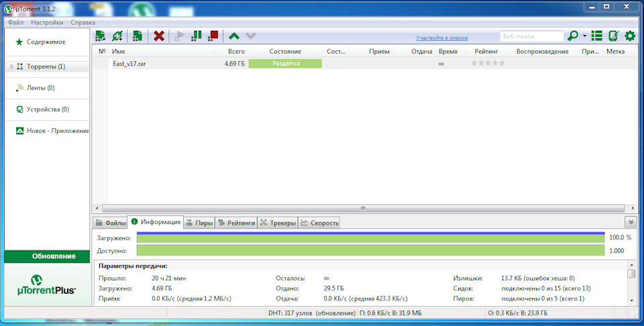Select Новое - Приложения in the sidebar
This screenshot has height=326, width=644.
pyautogui.click(x=58, y=131)
